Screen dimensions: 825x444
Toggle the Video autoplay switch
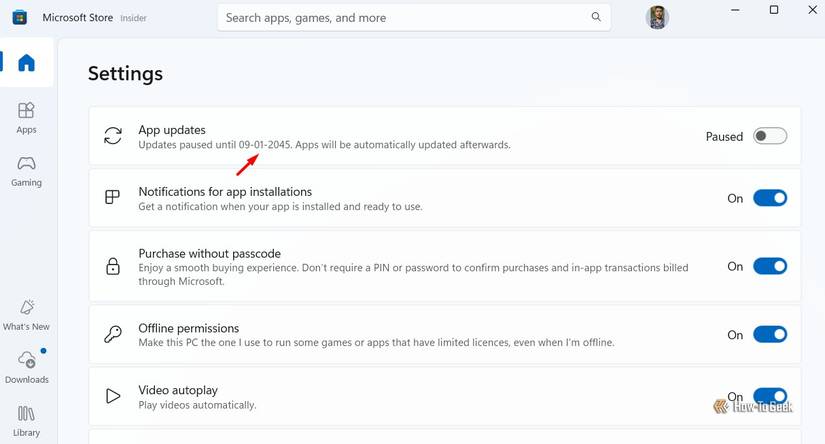(770, 396)
